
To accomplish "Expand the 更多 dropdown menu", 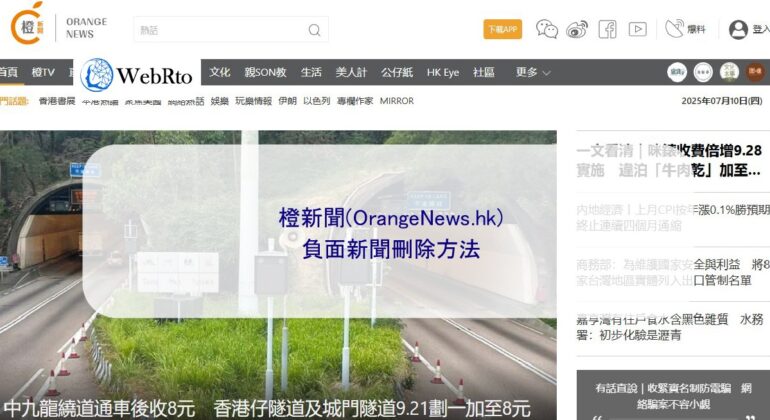I will 533,72.
